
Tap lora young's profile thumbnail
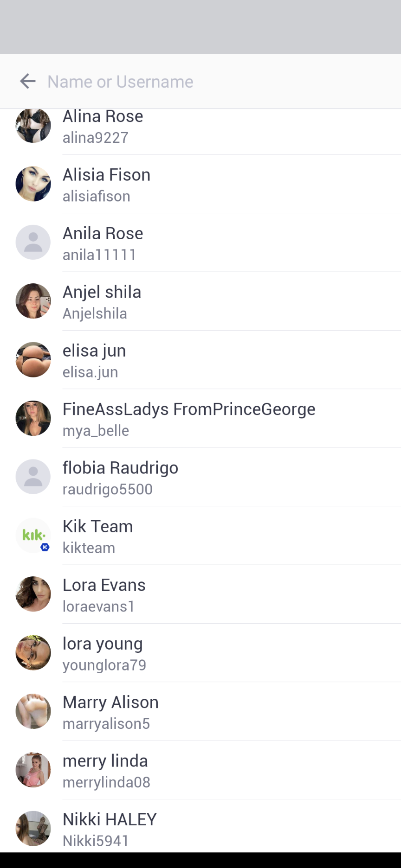coord(33,652)
